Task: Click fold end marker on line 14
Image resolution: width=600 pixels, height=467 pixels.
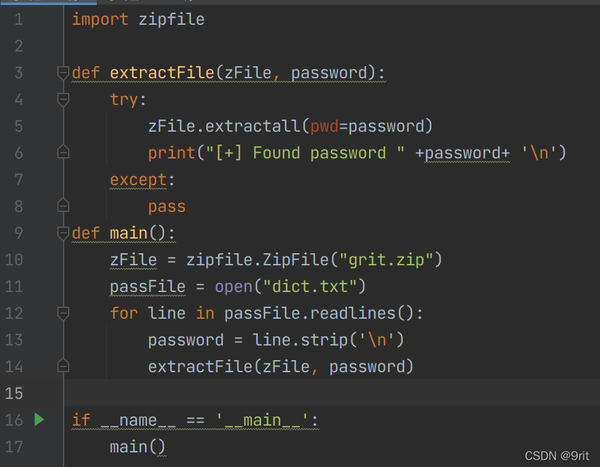Action: (x=63, y=366)
